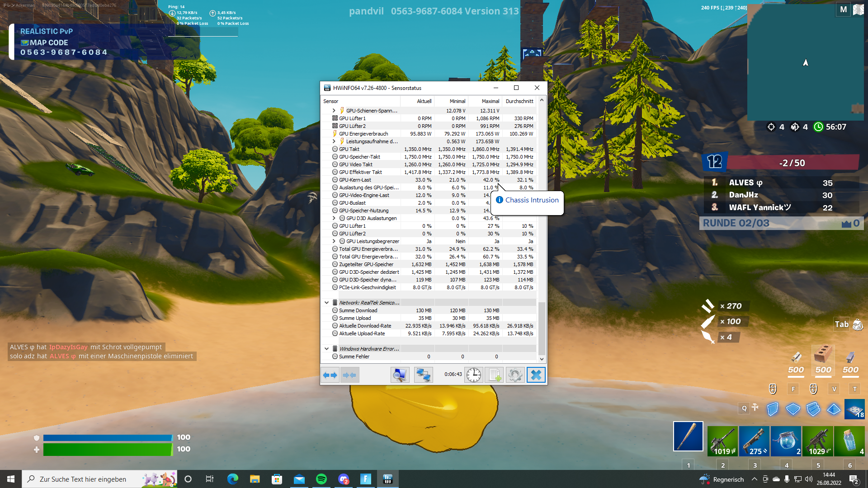Open the network remote monitoring icon
The width and height of the screenshot is (868, 488).
coord(423,375)
